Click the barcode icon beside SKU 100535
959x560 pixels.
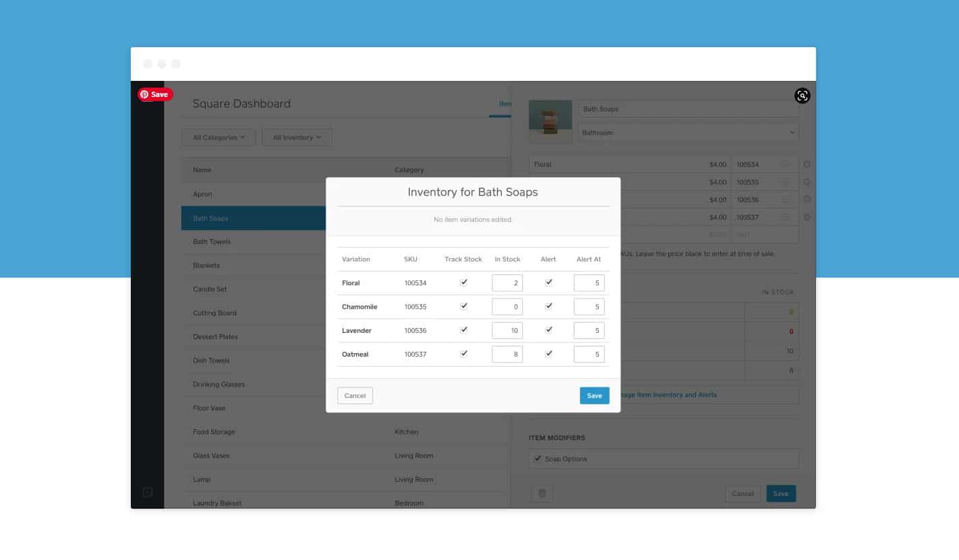pos(786,182)
